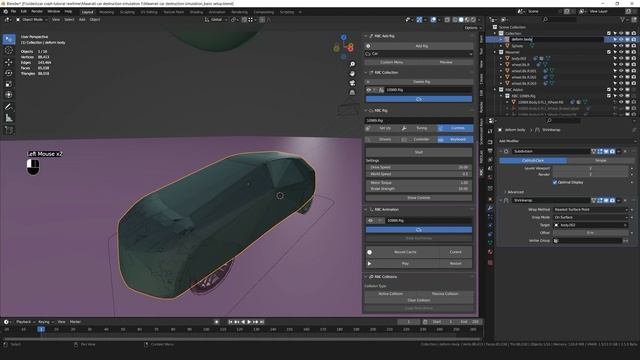The image size is (640, 360).
Task: Click the Active Collision button
Action: pyautogui.click(x=391, y=294)
